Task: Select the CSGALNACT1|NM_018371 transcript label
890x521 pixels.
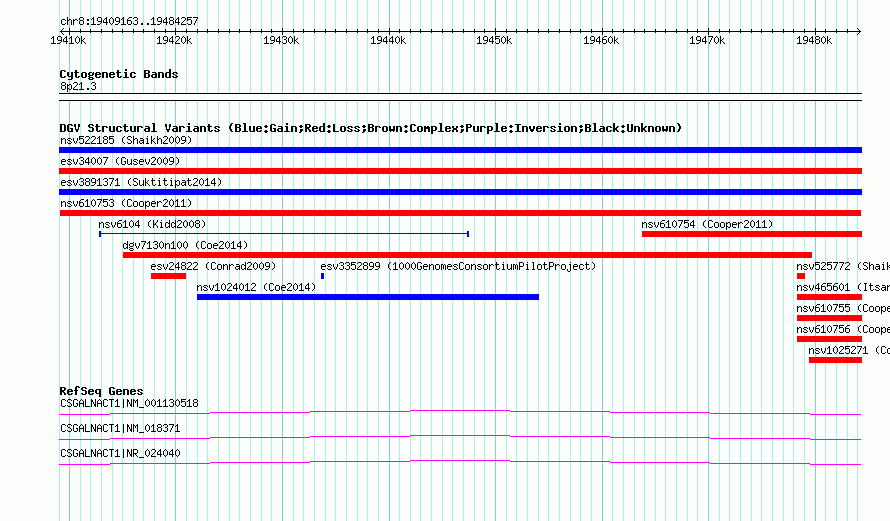Action: [x=120, y=428]
